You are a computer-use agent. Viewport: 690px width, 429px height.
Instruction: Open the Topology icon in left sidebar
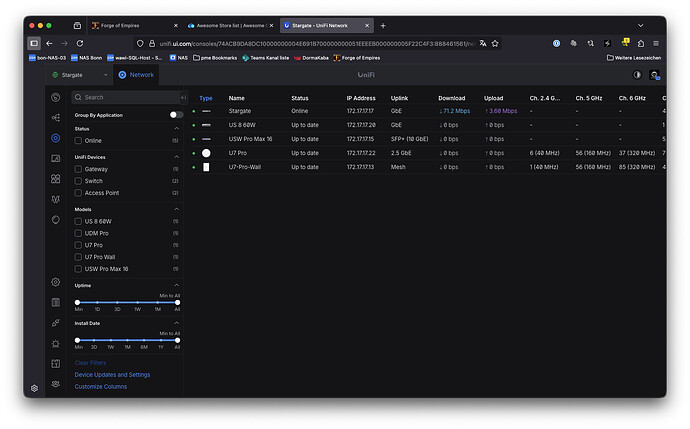[x=55, y=117]
